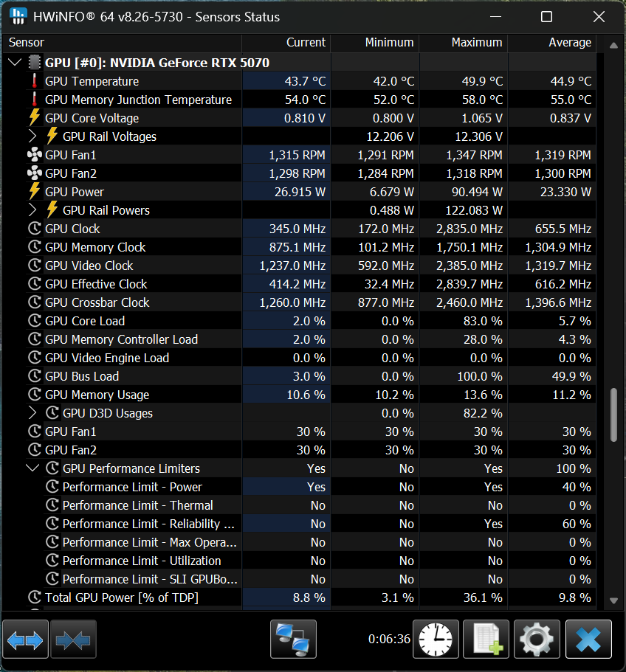Click the fan icon next to GPU Fan1
The image size is (626, 672).
click(x=33, y=155)
